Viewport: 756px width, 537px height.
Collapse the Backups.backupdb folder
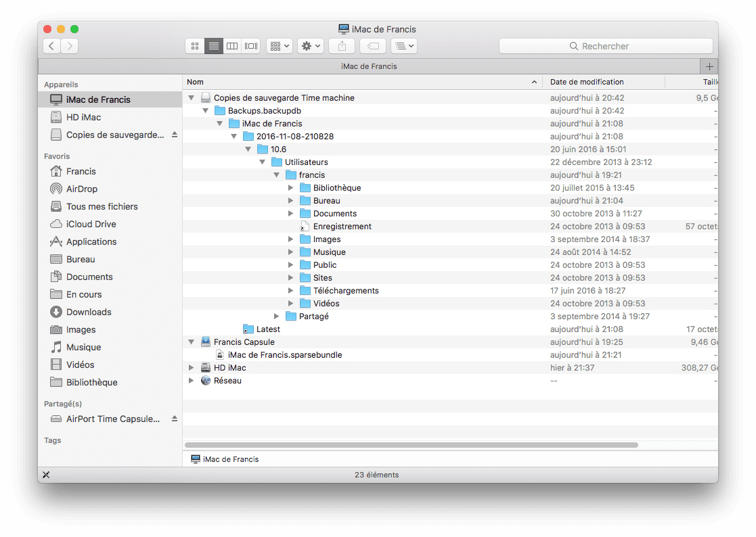205,111
